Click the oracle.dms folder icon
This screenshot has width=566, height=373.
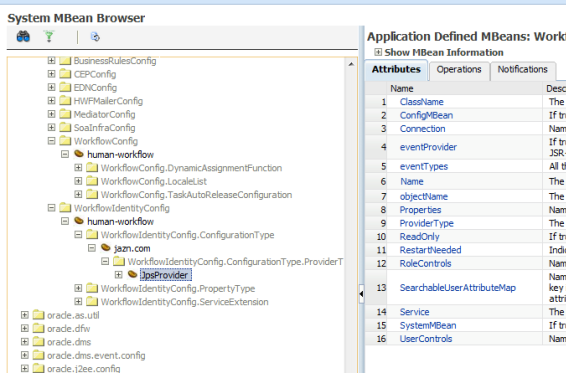coord(38,342)
